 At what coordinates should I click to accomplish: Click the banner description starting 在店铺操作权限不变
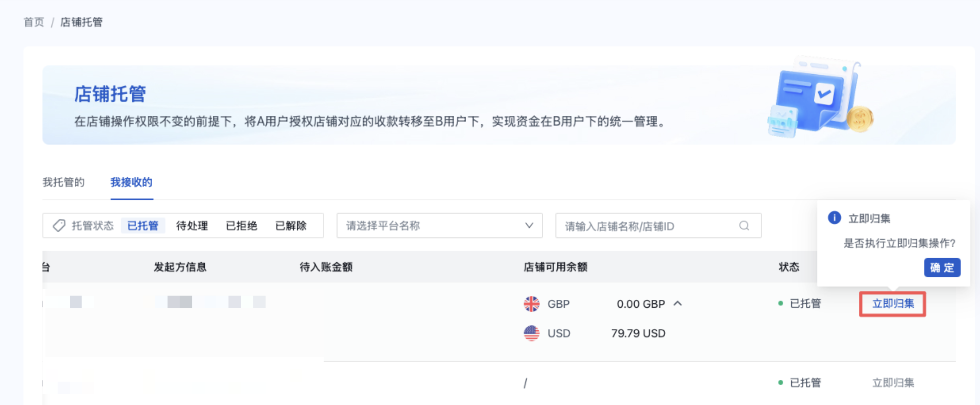point(370,121)
